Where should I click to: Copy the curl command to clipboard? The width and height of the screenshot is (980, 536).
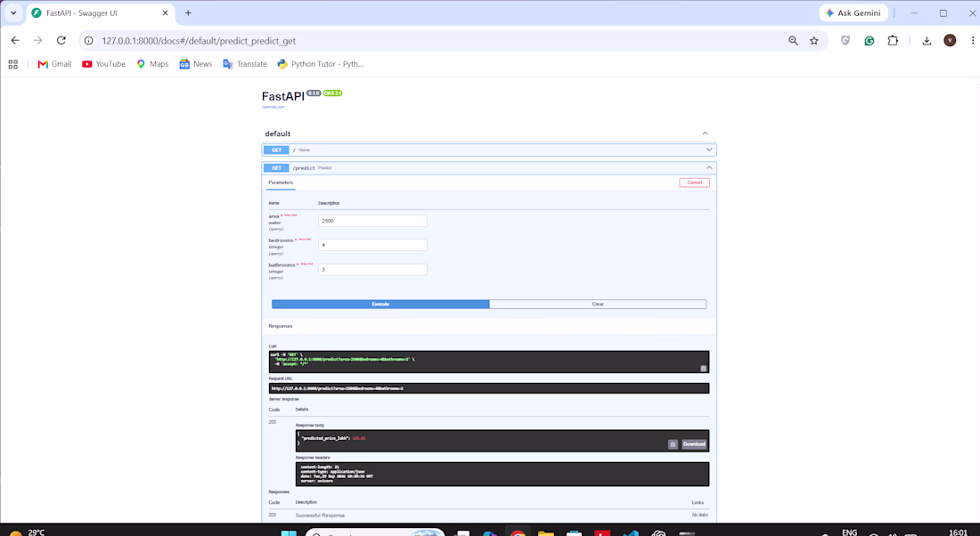(x=703, y=369)
